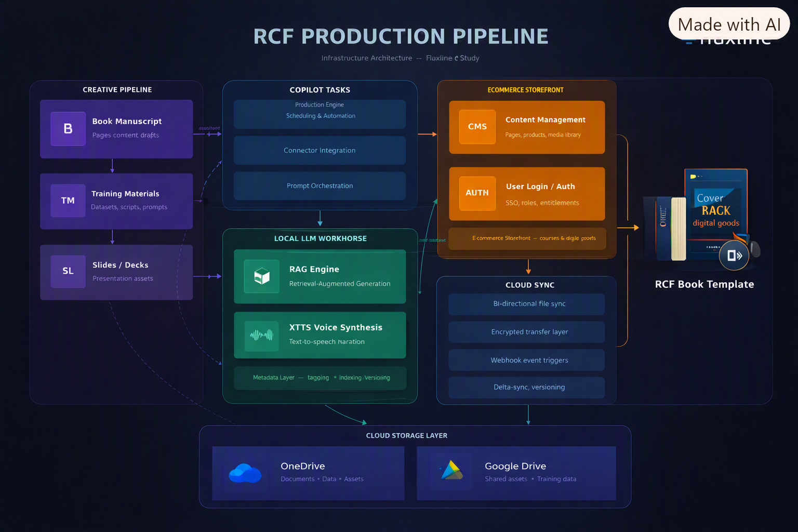Click the "CLOUD SYNC" heading
The image size is (798, 532).
(x=530, y=285)
